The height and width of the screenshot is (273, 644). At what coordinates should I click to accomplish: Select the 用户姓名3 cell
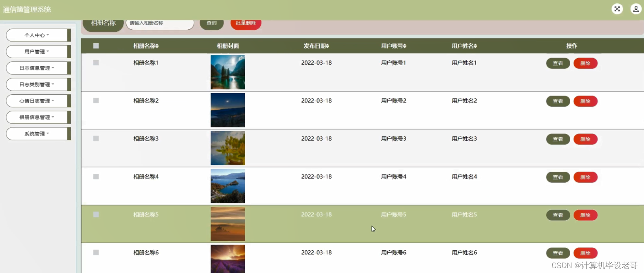coord(464,139)
